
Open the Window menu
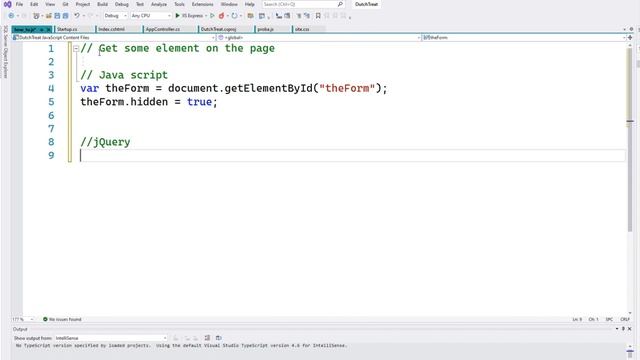click(229, 4)
